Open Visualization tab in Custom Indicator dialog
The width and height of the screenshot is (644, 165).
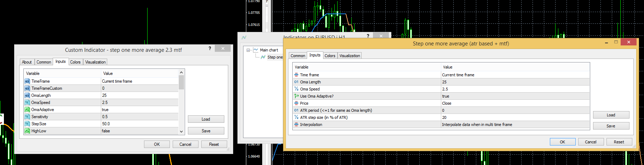click(96, 62)
